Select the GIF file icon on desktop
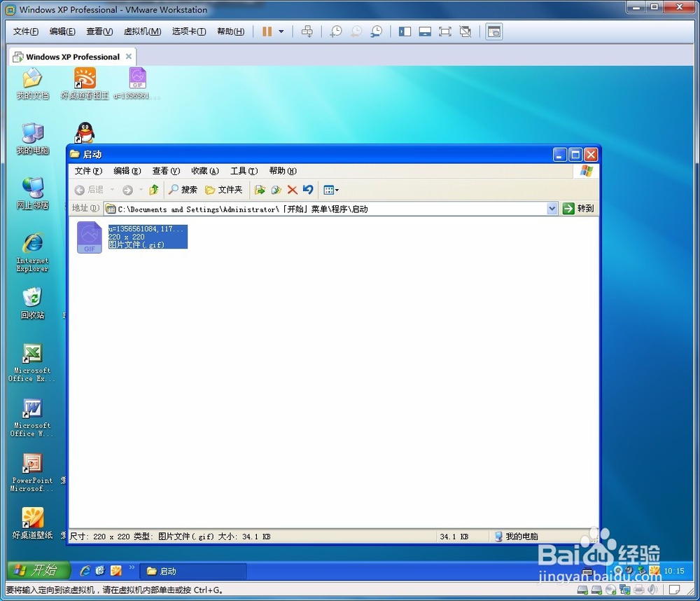 point(137,83)
